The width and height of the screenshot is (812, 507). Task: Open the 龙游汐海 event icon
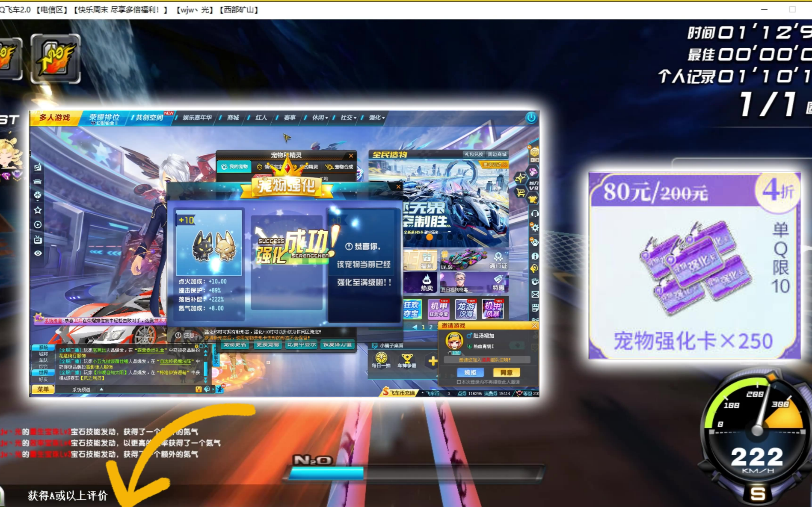click(465, 309)
